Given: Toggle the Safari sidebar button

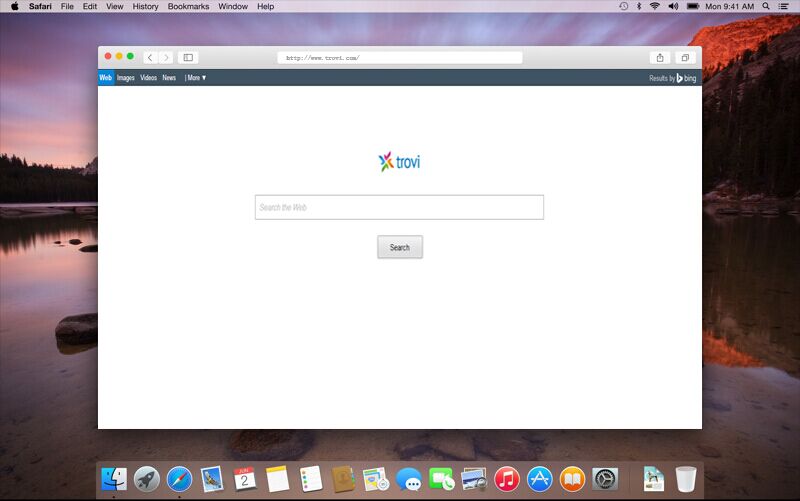Looking at the screenshot, I should (188, 58).
